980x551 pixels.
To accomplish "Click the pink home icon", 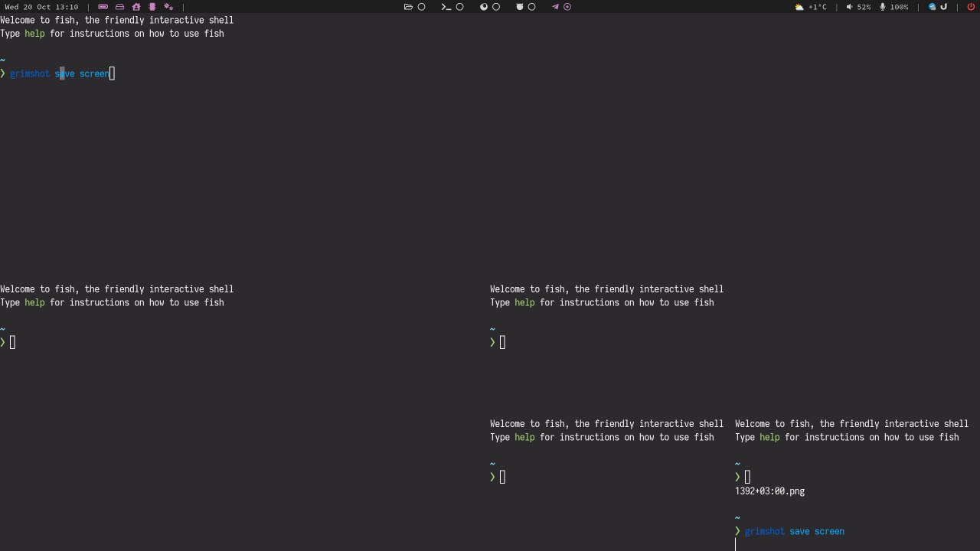I will click(136, 7).
